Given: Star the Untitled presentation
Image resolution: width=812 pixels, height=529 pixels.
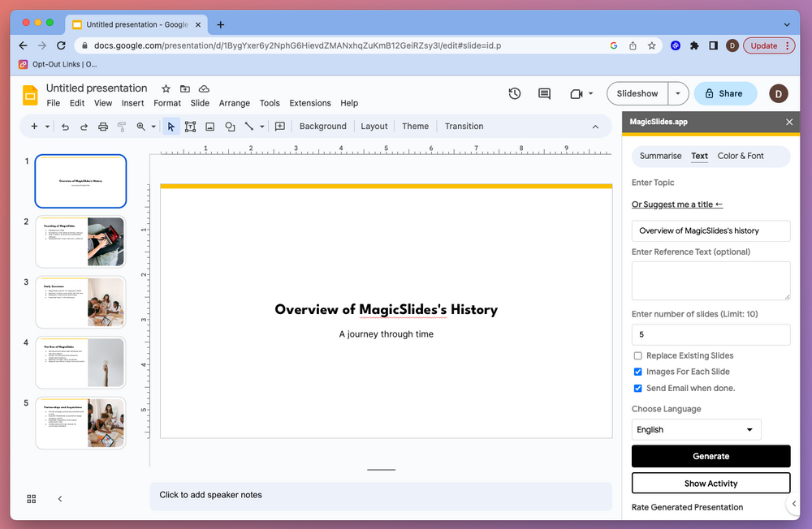Looking at the screenshot, I should coord(166,88).
